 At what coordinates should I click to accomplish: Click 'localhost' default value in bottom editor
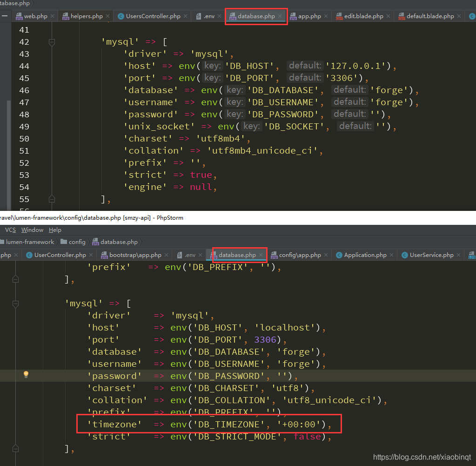(x=285, y=328)
